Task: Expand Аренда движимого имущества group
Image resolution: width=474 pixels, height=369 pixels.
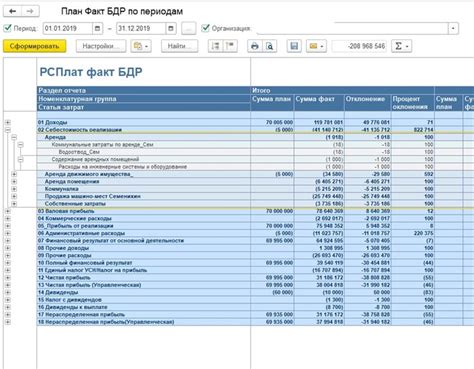Action: pyautogui.click(x=14, y=174)
